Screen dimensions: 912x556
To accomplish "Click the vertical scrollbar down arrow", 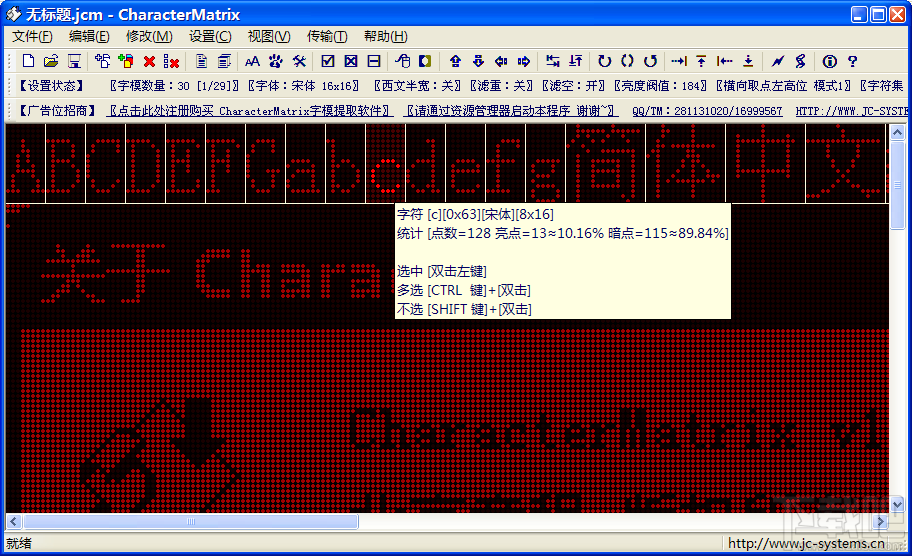I will point(897,504).
